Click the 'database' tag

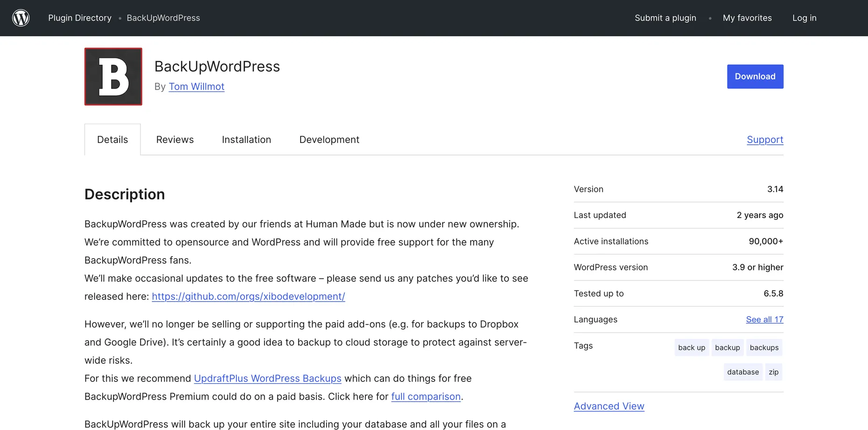tap(743, 372)
